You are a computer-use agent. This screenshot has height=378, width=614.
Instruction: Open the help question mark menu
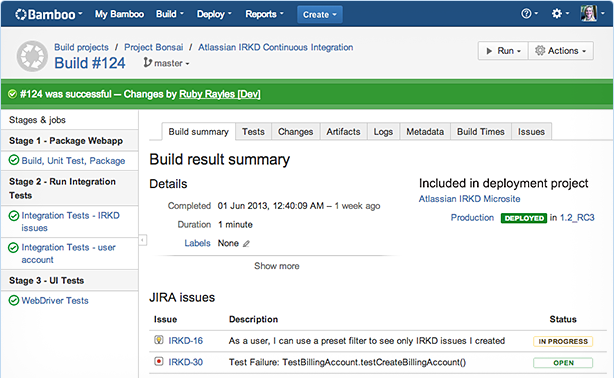[529, 14]
